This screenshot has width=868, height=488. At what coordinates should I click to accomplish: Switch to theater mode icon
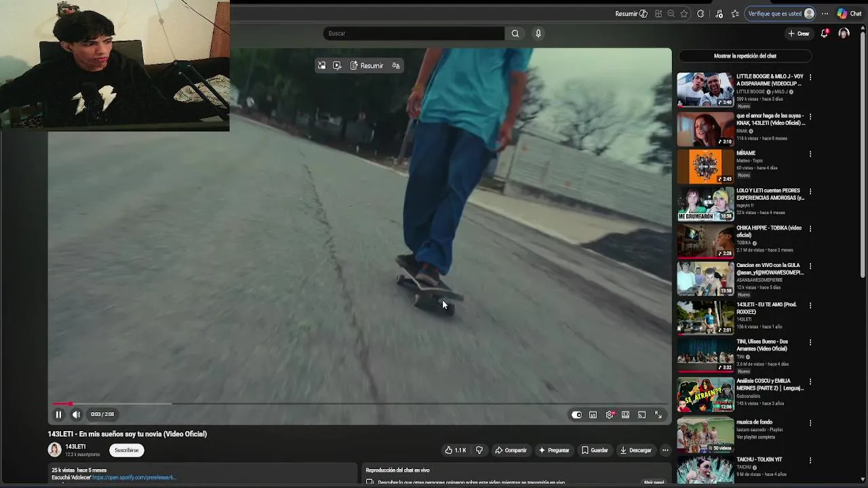click(625, 415)
